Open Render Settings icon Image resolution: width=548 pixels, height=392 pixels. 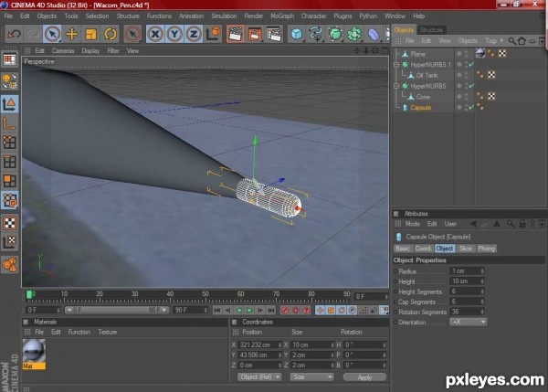(x=274, y=35)
